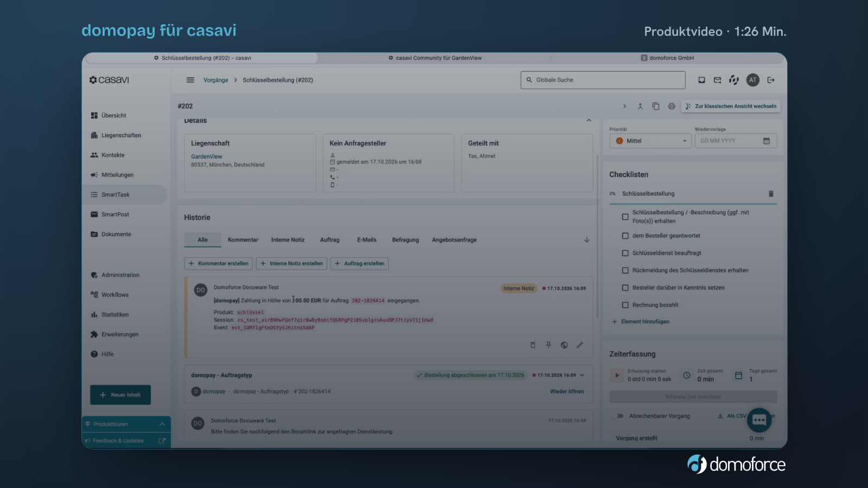
Task: Click 'Auftrag erstellen' button
Action: pos(359,264)
